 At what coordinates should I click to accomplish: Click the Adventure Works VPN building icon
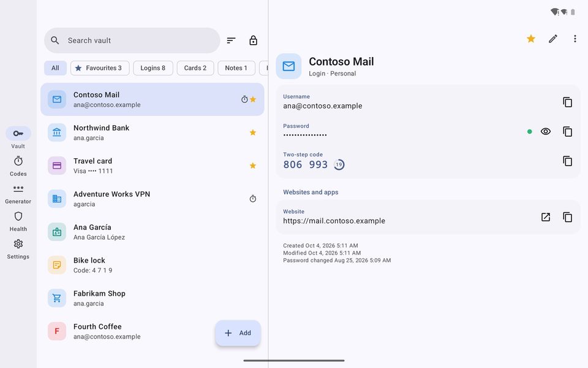pyautogui.click(x=56, y=199)
